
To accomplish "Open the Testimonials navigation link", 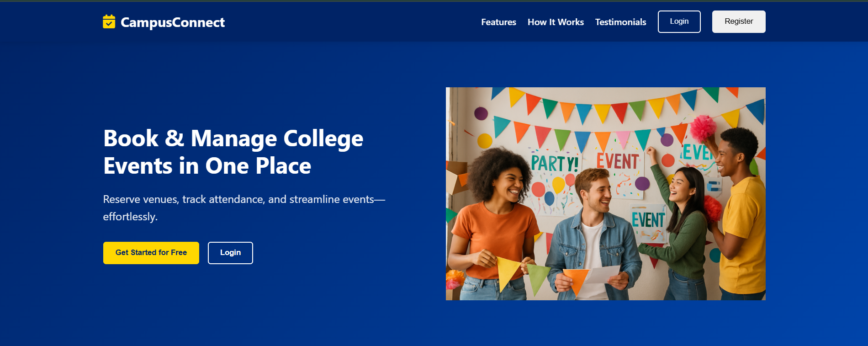I will pyautogui.click(x=620, y=22).
